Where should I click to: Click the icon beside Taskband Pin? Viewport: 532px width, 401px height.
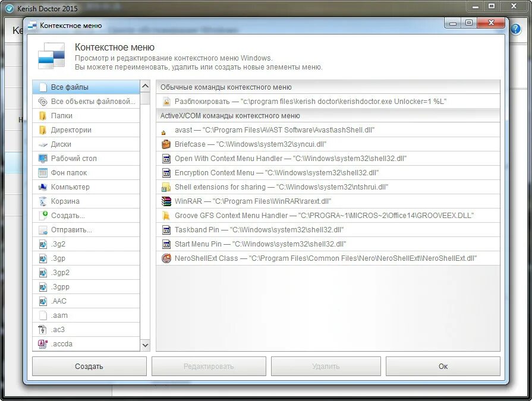pyautogui.click(x=166, y=230)
